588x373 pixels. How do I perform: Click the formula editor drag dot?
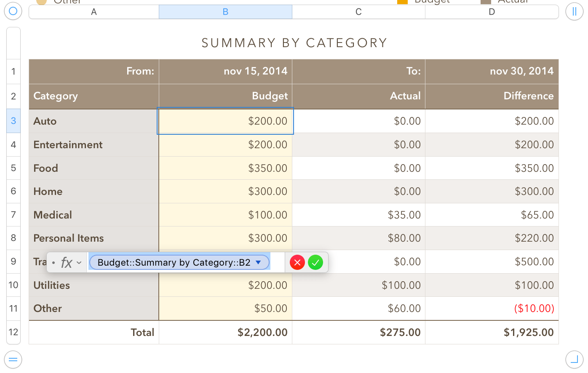pos(53,263)
